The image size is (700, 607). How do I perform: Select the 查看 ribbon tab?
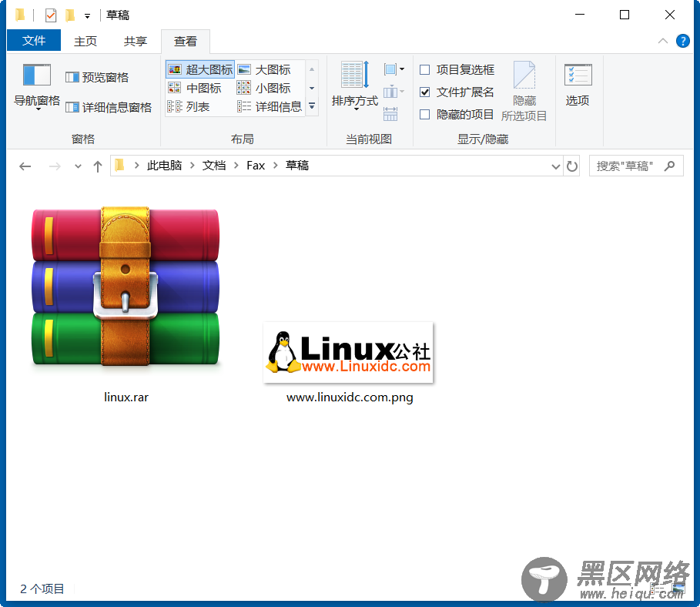click(x=186, y=42)
